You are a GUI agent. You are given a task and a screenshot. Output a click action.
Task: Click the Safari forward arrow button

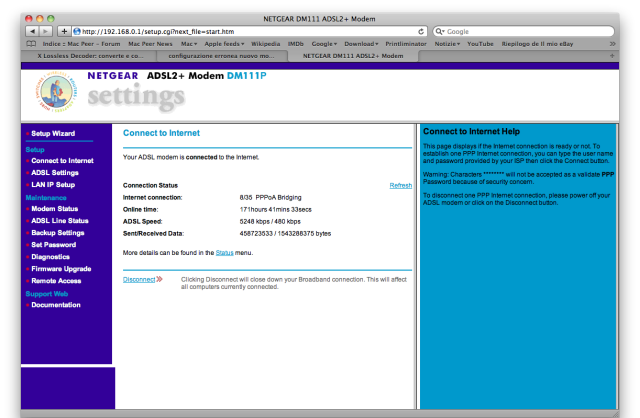46,31
